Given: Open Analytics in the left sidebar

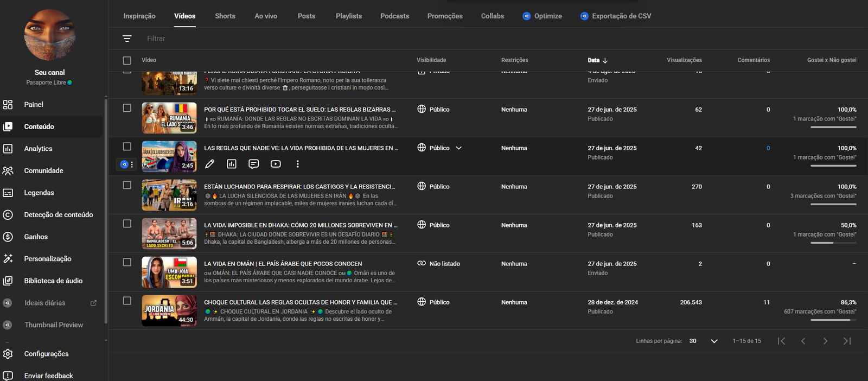Looking at the screenshot, I should click(38, 149).
